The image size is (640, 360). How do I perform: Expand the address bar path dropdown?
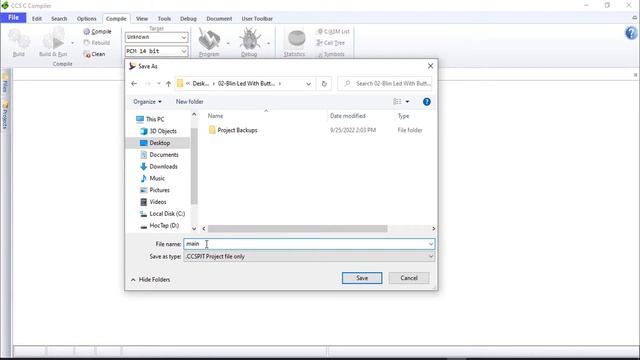(x=308, y=84)
